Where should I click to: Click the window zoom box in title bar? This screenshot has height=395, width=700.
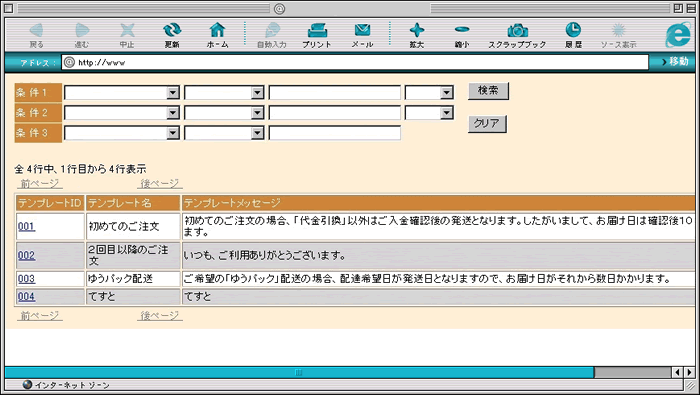pos(678,8)
